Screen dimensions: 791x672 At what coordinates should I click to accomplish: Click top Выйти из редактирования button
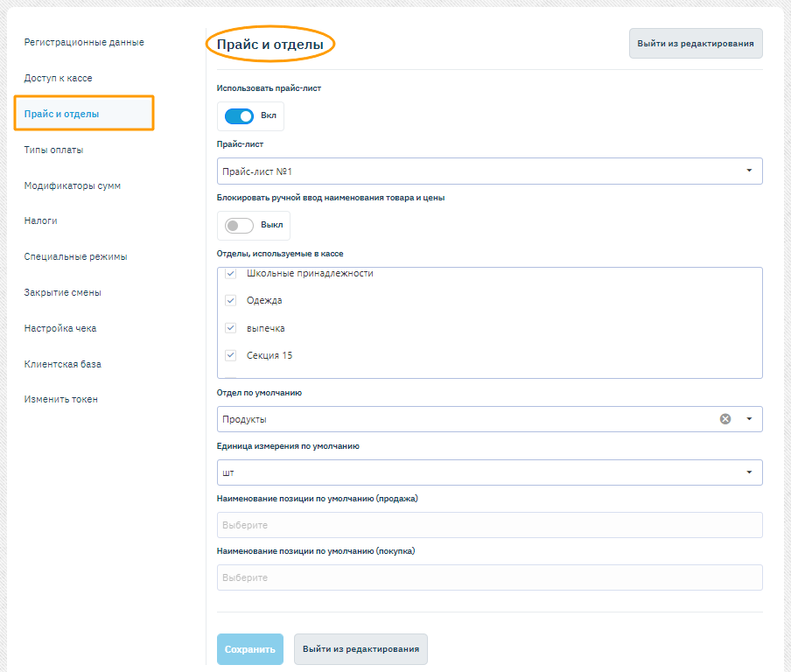(x=695, y=44)
